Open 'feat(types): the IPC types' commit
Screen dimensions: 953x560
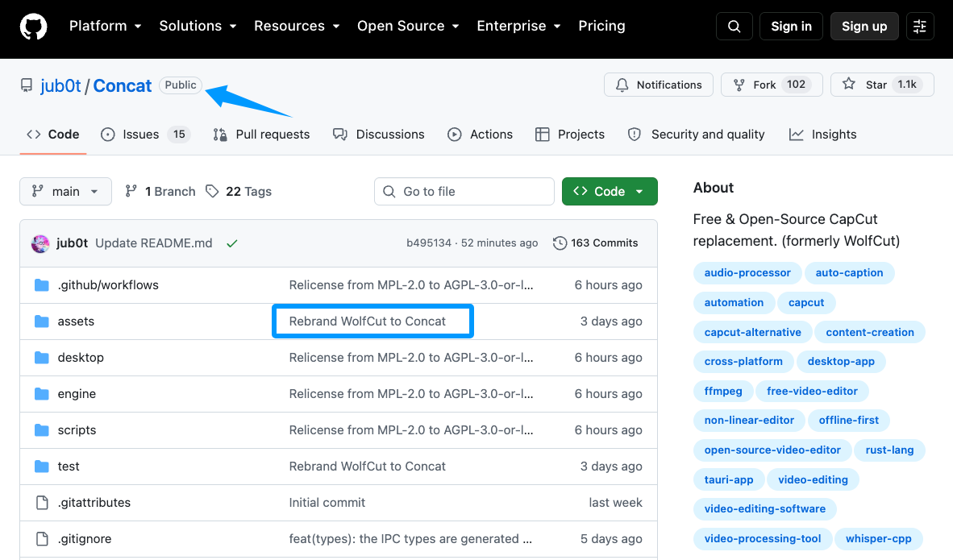point(410,539)
